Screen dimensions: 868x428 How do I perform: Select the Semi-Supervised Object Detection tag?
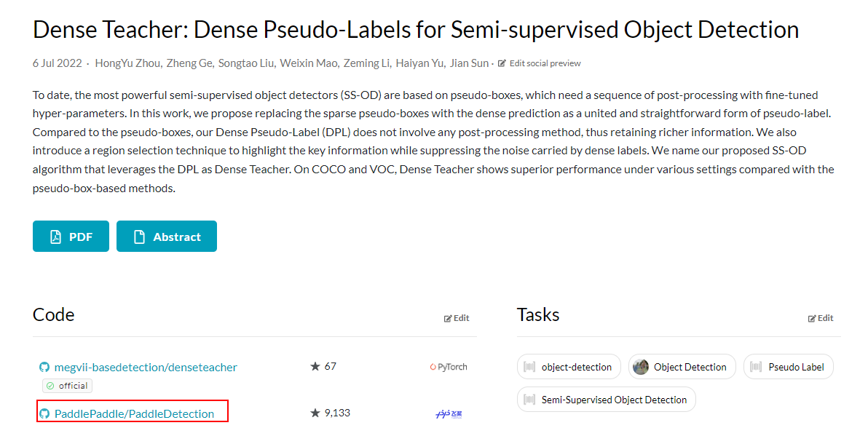(x=606, y=399)
